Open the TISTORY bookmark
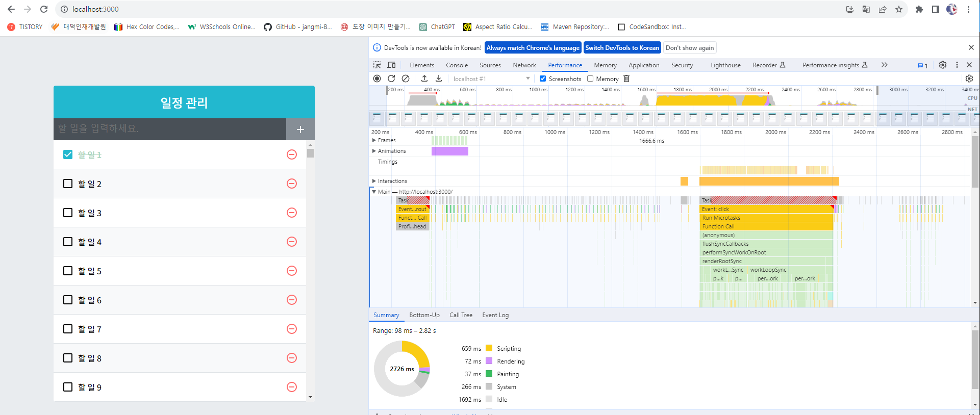The height and width of the screenshot is (415, 980). [x=25, y=27]
